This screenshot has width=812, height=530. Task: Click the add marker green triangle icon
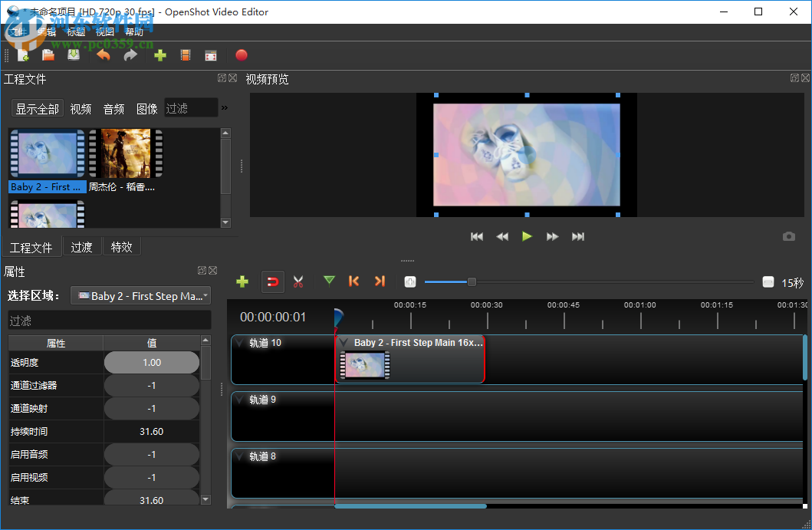click(329, 281)
